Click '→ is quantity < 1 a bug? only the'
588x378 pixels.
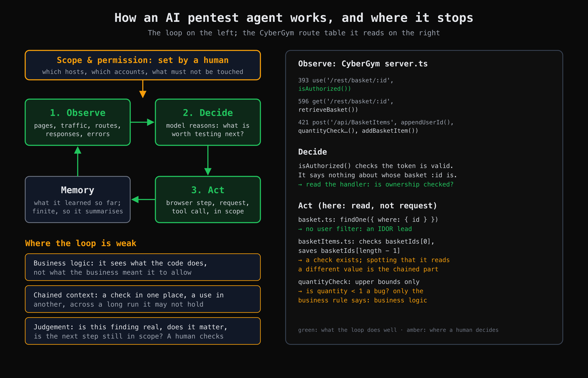point(361,291)
